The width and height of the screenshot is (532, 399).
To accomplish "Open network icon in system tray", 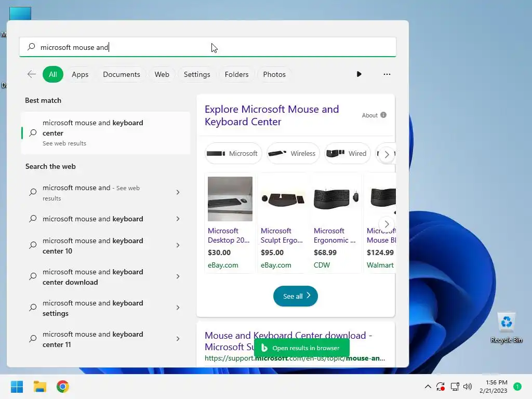I will point(455,387).
